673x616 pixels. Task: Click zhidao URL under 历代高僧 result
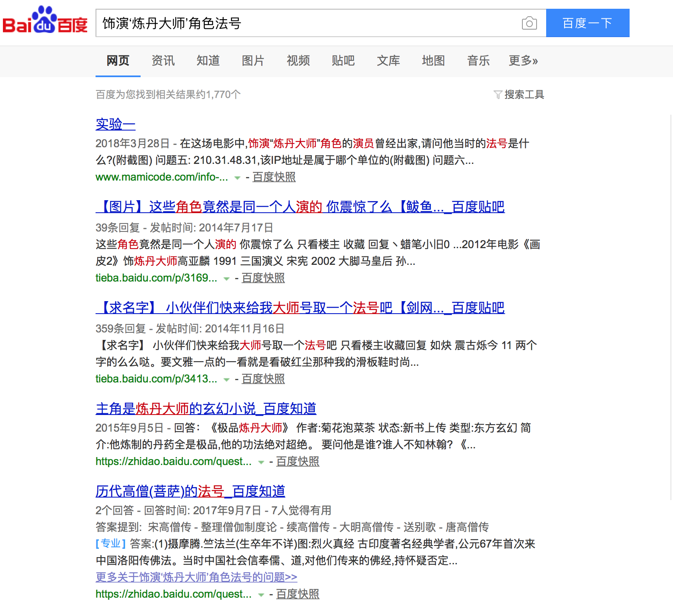[174, 594]
